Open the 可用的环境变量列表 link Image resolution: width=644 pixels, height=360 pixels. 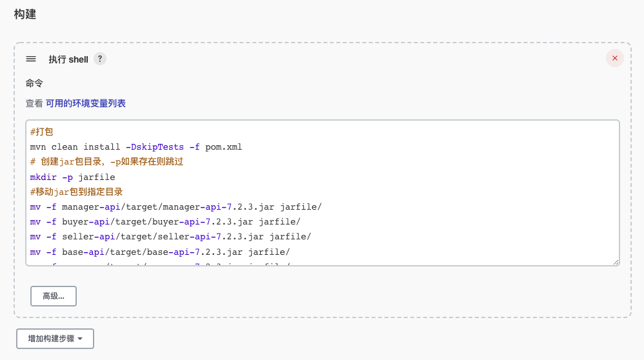pyautogui.click(x=85, y=103)
